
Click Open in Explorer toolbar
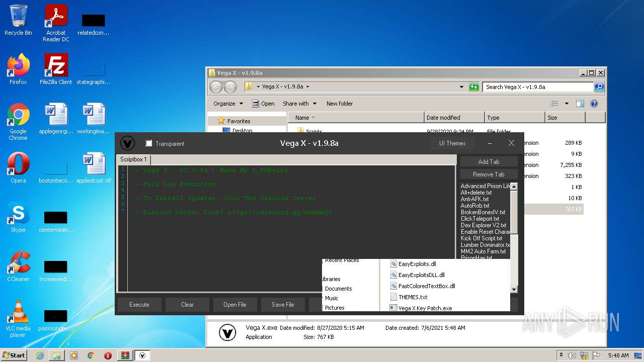263,104
